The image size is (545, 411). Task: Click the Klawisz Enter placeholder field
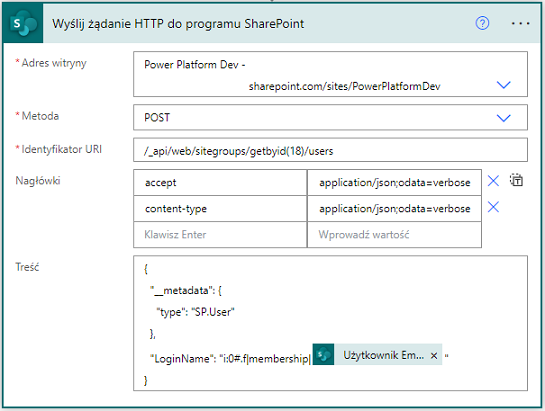[220, 235]
